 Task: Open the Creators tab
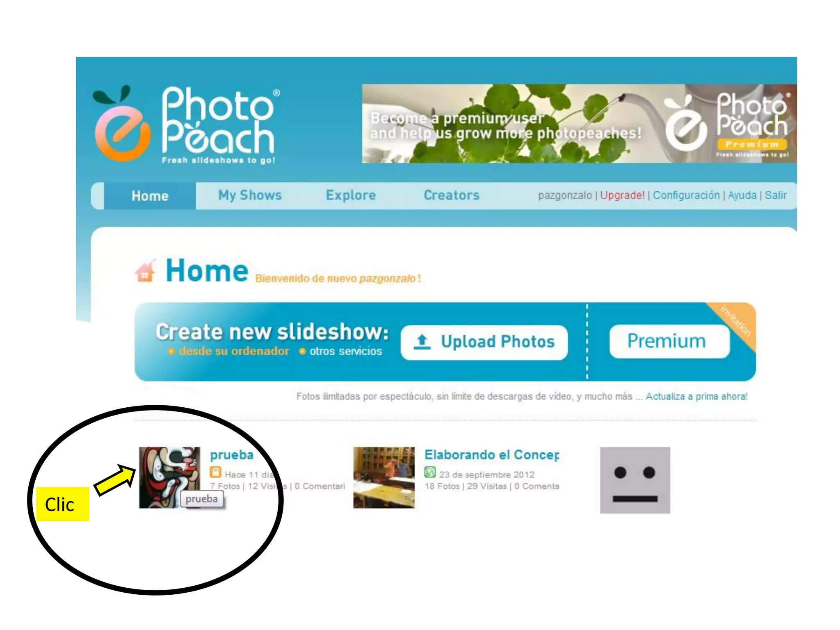pos(452,195)
